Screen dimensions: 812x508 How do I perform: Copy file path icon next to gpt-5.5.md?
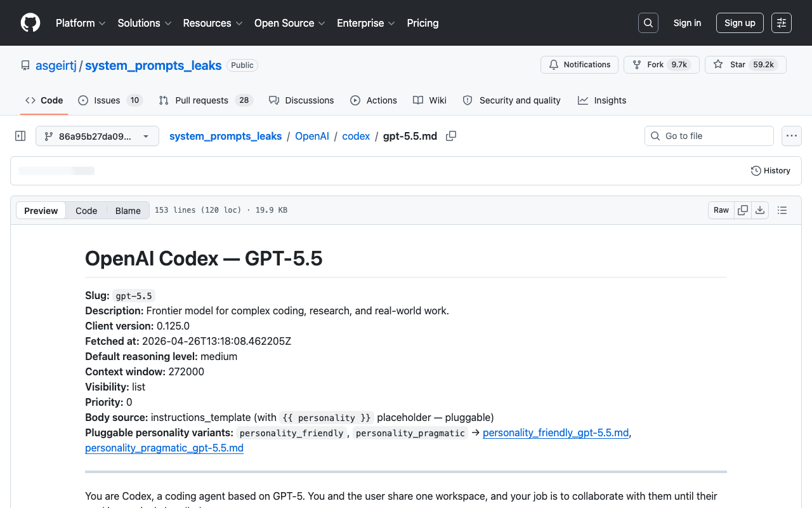[451, 136]
